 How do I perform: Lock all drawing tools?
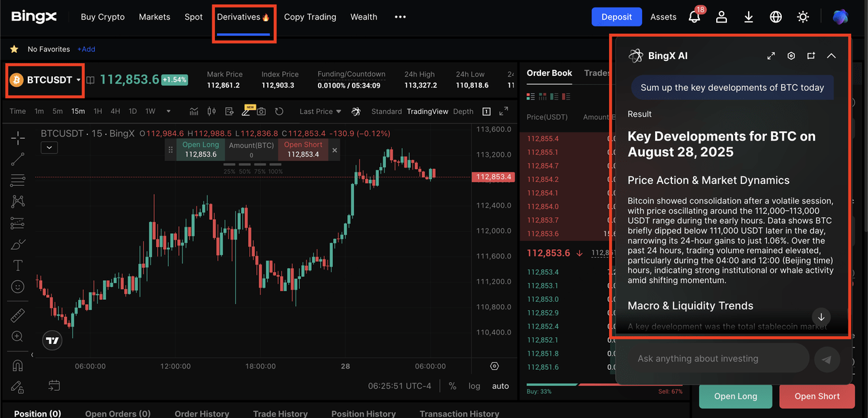point(18,387)
